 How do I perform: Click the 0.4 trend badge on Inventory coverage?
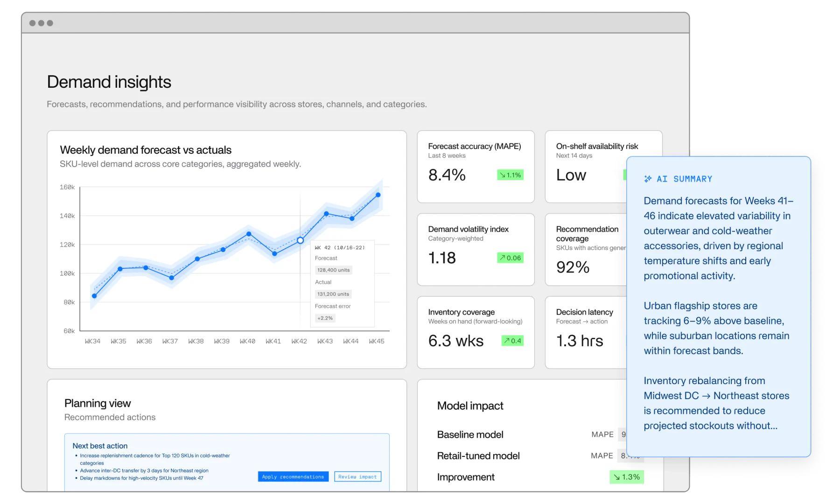pos(511,341)
